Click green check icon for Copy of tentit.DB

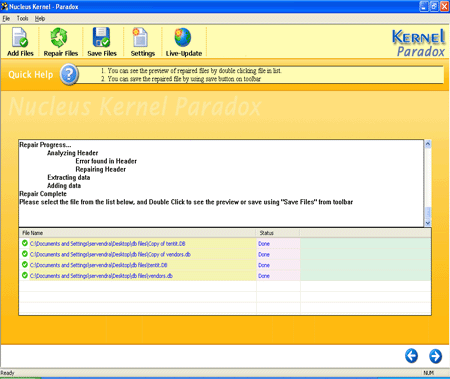[25, 243]
